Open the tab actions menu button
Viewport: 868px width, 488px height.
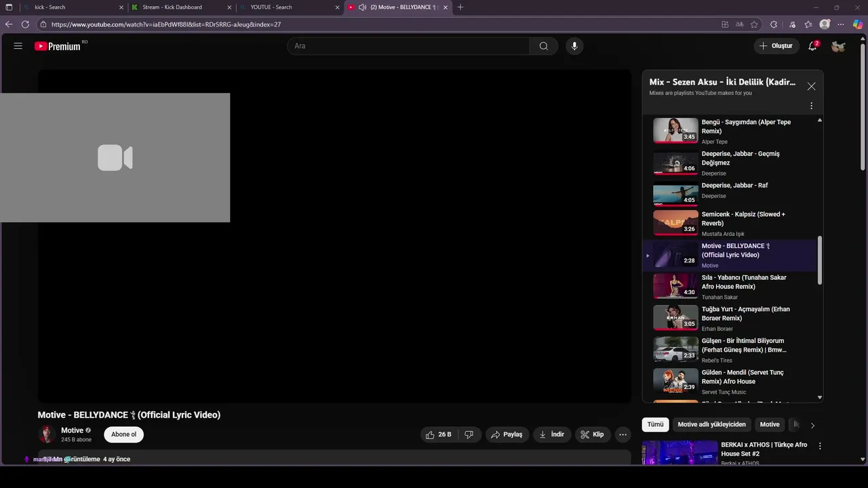click(9, 7)
